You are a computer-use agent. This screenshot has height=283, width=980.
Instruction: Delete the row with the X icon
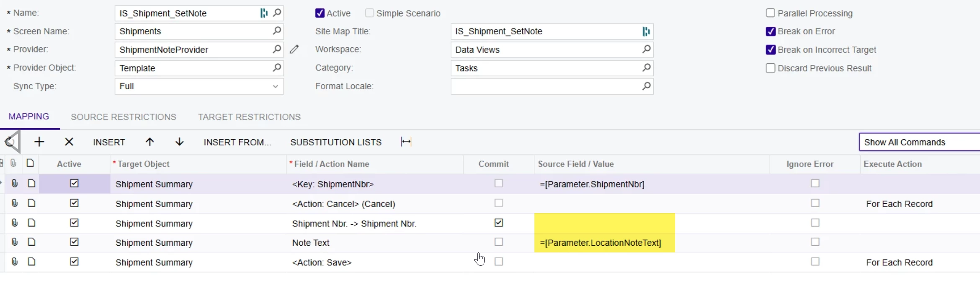click(69, 142)
